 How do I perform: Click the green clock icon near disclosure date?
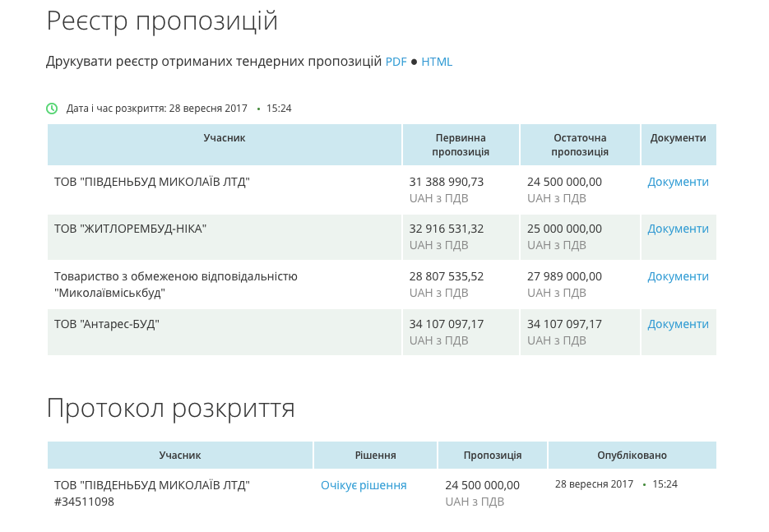tap(52, 109)
